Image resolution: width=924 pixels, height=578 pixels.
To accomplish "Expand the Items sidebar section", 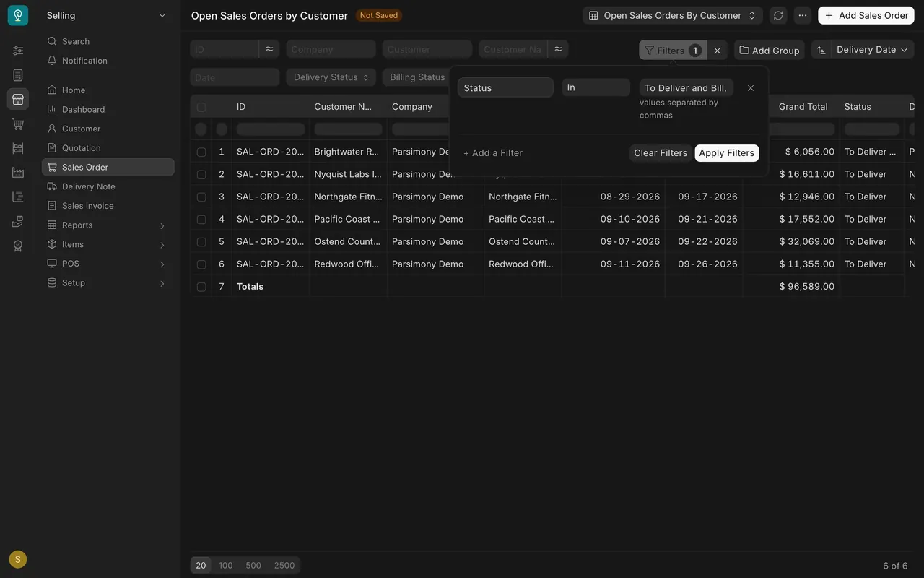I will [x=108, y=244].
